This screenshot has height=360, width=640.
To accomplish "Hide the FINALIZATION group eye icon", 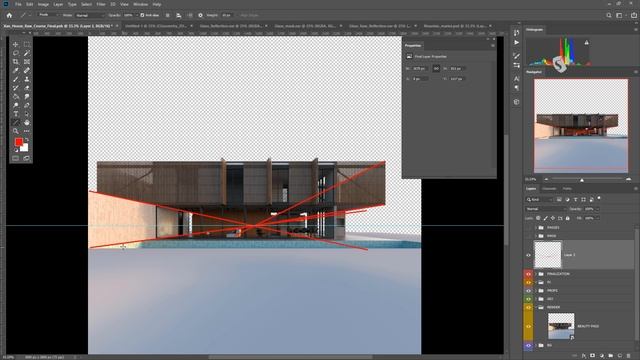I will [528, 274].
